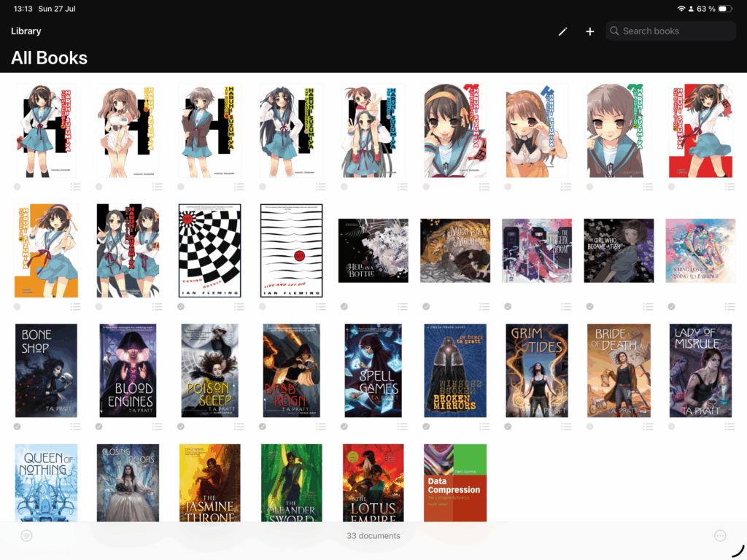Open list menu icon under Blood Engines

(158, 427)
